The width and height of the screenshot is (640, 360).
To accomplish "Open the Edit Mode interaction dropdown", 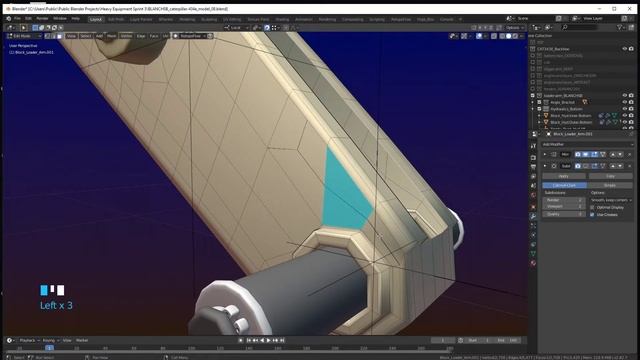I will [24, 36].
